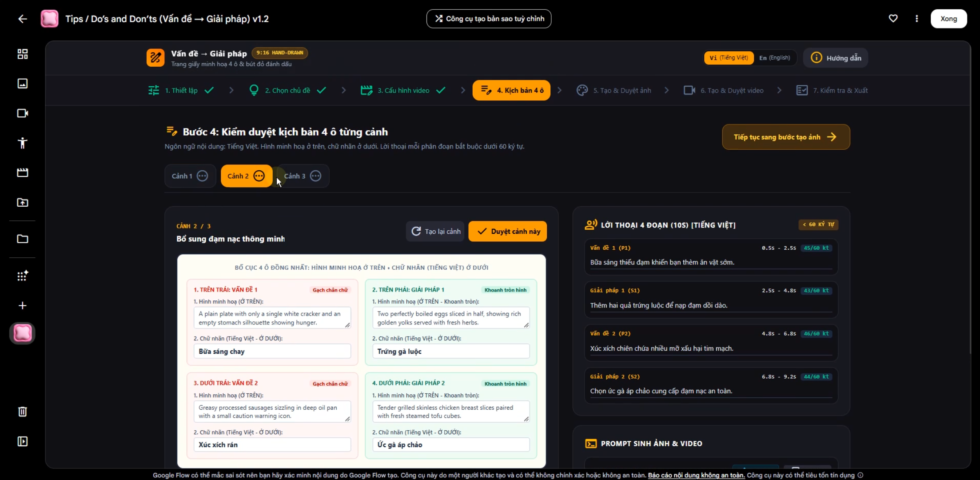Image resolution: width=980 pixels, height=480 pixels.
Task: Open the upload folder icon in sidebar
Action: click(x=22, y=203)
